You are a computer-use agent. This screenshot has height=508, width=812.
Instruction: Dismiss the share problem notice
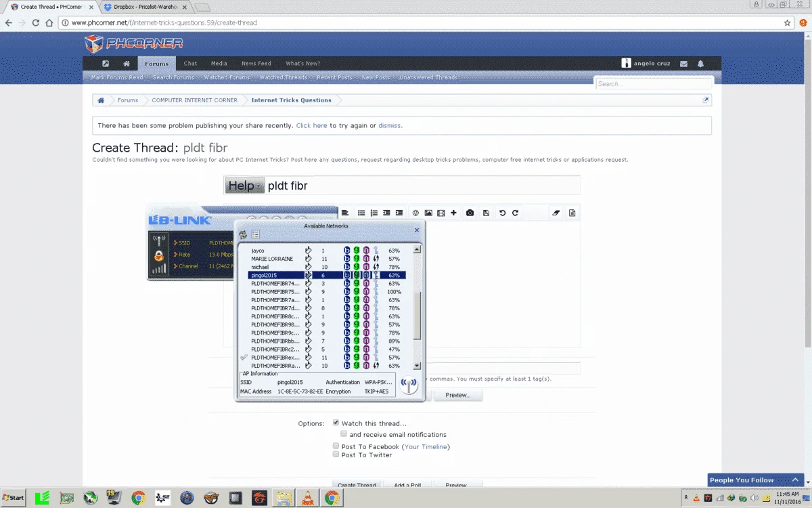pos(389,126)
